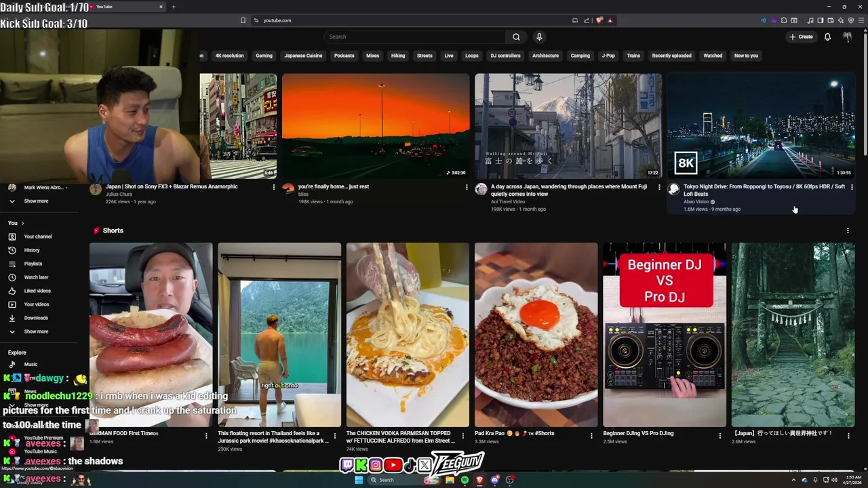Open Spotify from the taskbar
Image resolution: width=868 pixels, height=488 pixels.
[x=465, y=480]
